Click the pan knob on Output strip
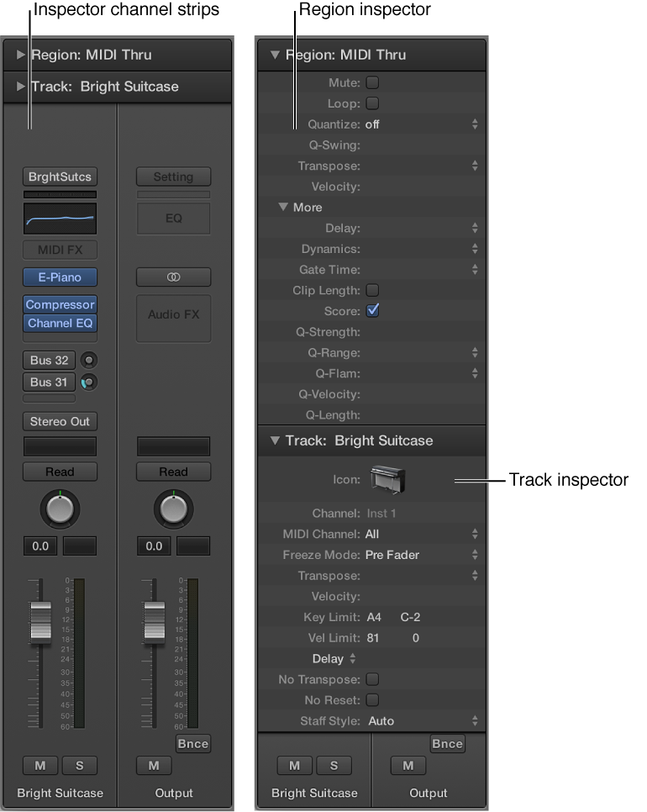 (173, 509)
